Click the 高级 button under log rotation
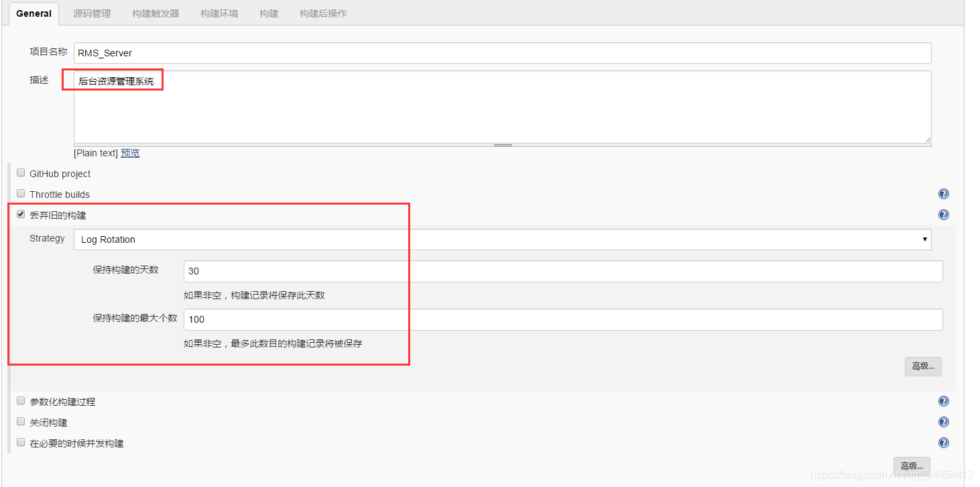This screenshot has width=980, height=487. pos(923,366)
